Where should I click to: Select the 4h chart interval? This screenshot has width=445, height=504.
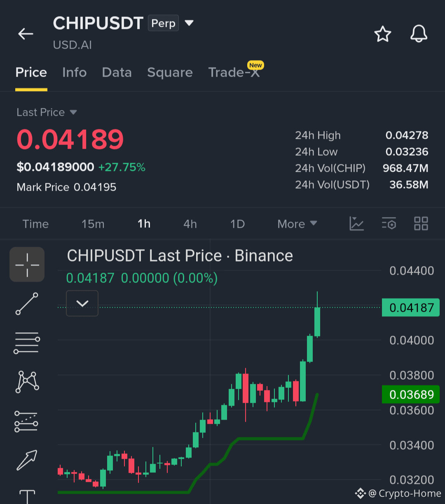coord(190,224)
